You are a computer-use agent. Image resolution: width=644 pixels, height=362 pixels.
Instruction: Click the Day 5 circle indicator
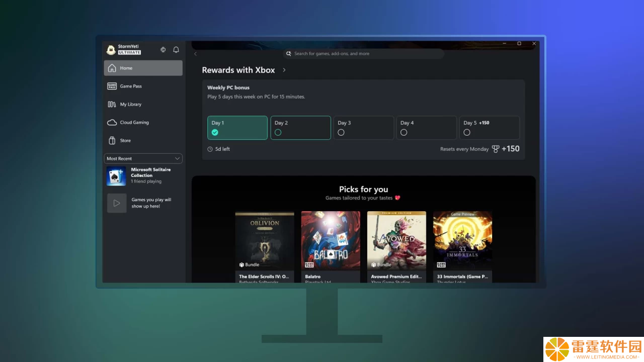click(467, 132)
